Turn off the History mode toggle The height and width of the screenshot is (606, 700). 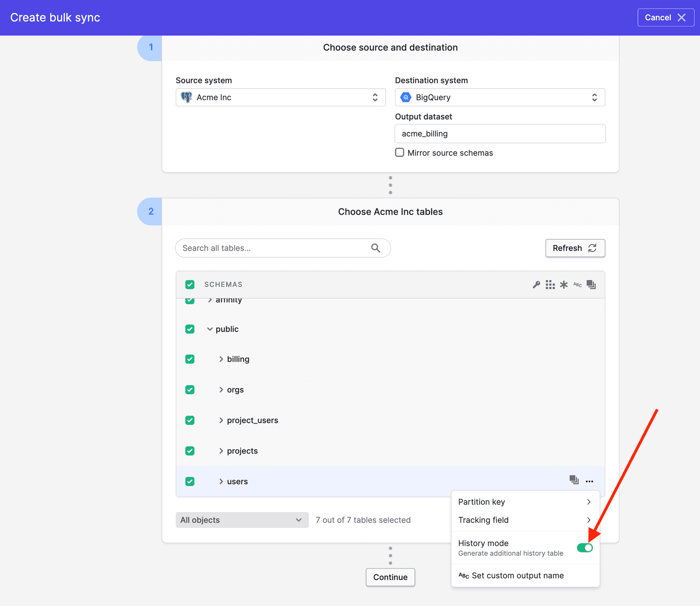click(585, 548)
